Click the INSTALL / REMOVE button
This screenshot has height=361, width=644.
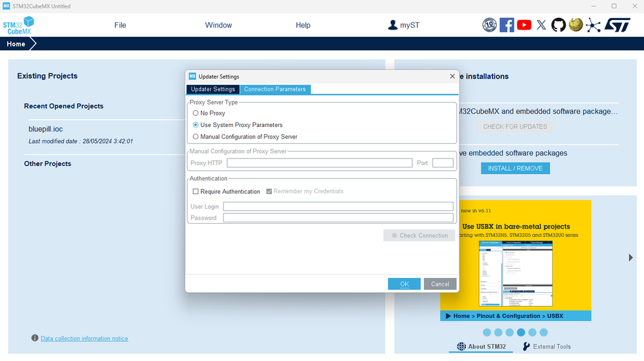pyautogui.click(x=515, y=168)
